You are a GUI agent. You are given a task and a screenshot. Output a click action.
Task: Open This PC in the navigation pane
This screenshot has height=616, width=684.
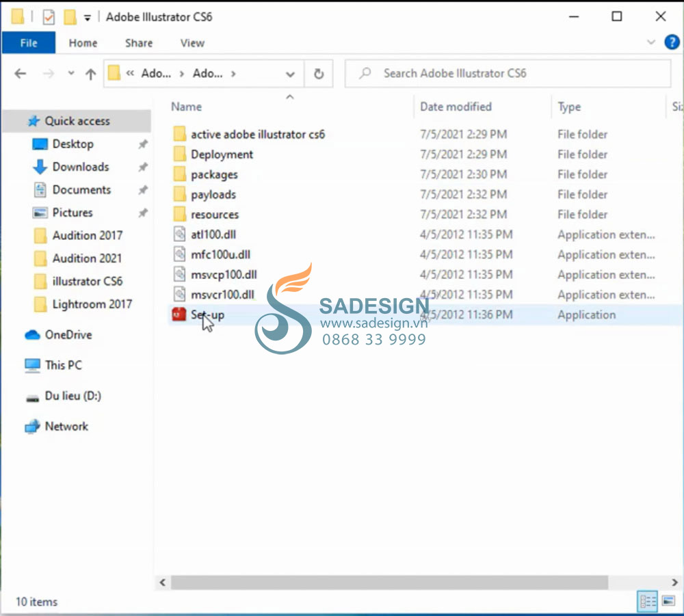(x=63, y=365)
